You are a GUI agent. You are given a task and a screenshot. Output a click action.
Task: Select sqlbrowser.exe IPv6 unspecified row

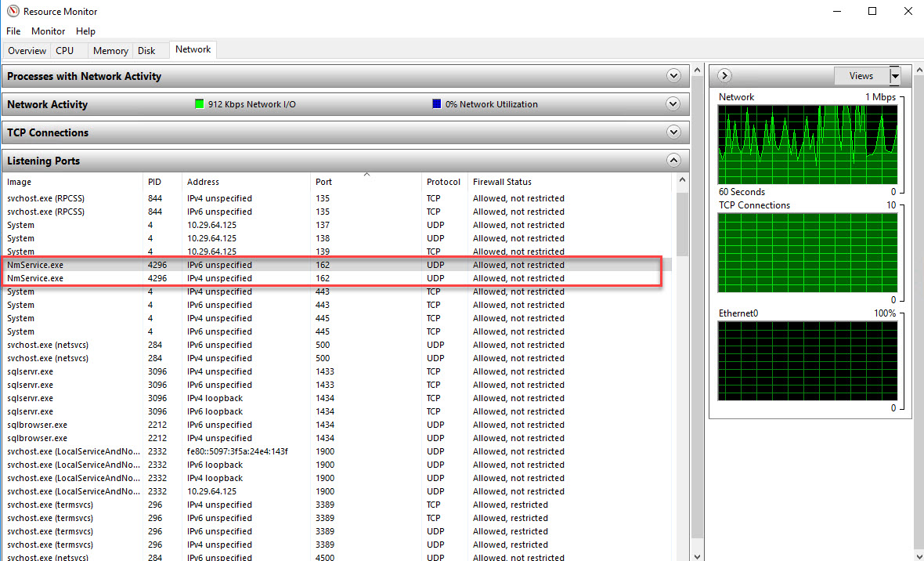point(337,425)
